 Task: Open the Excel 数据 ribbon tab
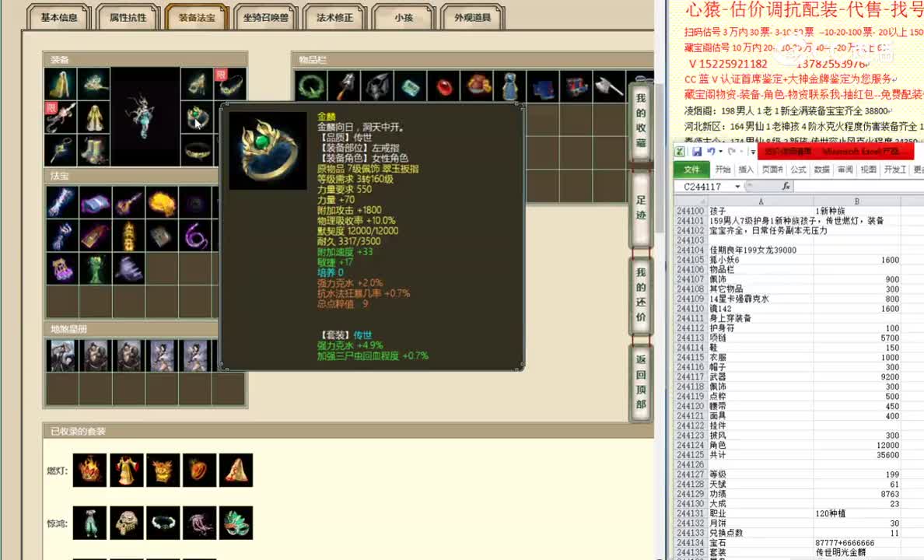click(822, 170)
